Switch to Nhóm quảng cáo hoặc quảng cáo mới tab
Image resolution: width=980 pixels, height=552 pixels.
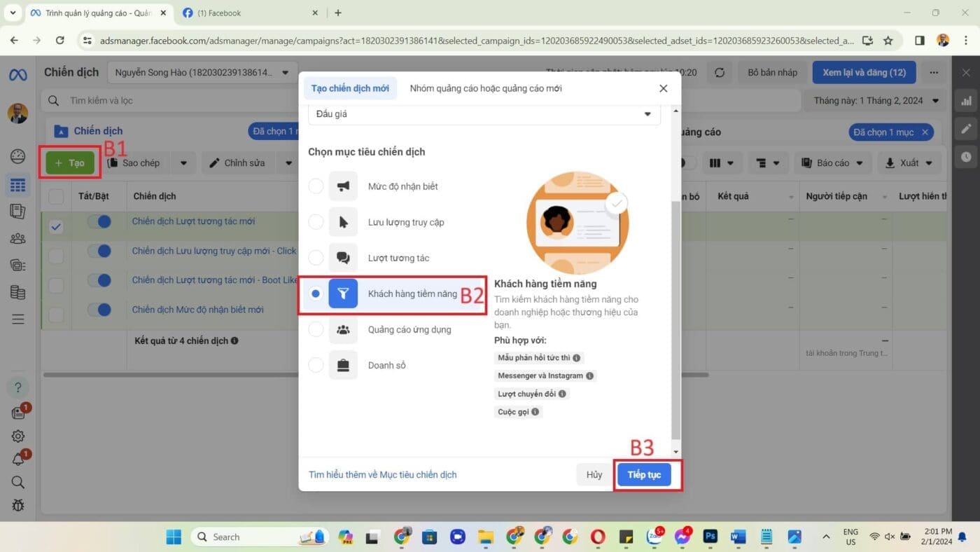point(486,88)
